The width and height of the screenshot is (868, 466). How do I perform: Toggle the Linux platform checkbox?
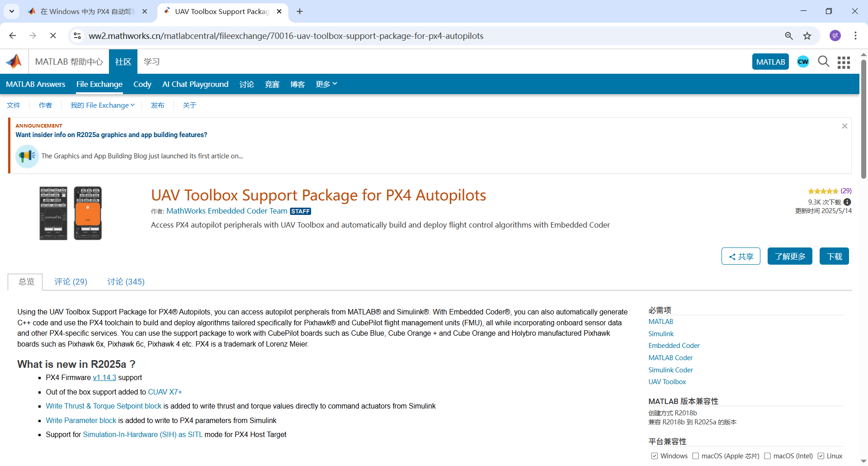coord(821,456)
